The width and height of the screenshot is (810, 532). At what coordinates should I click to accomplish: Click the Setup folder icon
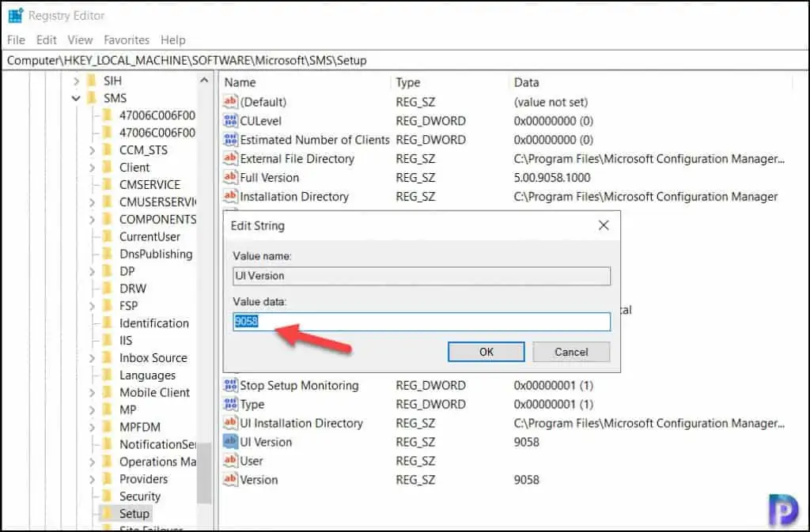(108, 514)
